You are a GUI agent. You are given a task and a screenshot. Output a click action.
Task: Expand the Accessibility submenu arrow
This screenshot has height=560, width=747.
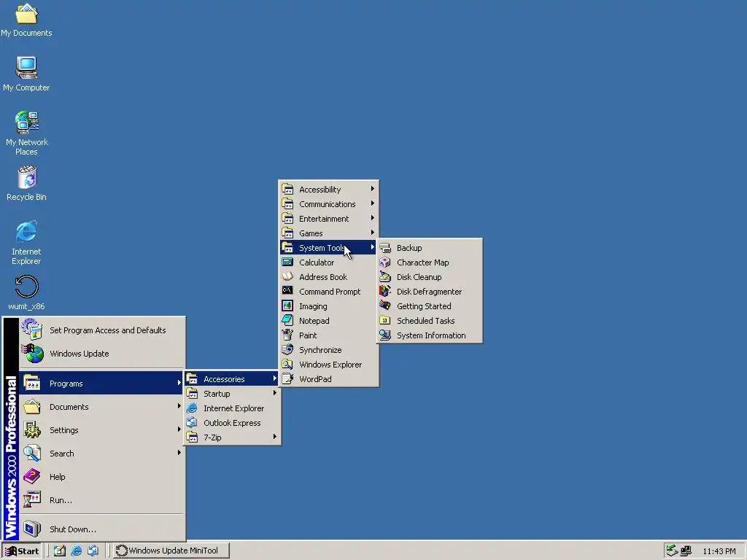(373, 189)
